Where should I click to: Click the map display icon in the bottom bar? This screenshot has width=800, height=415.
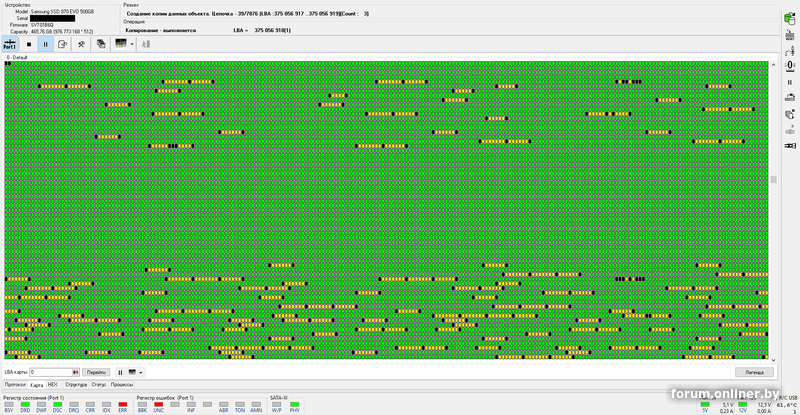(133, 372)
